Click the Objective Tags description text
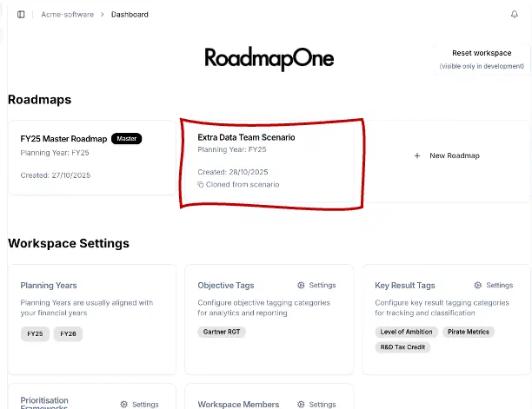 (x=263, y=307)
